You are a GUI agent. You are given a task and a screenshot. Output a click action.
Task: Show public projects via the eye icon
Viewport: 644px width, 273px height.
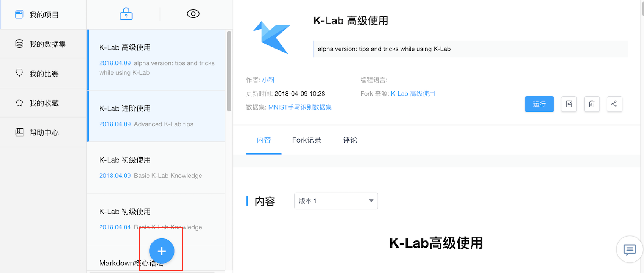(193, 14)
